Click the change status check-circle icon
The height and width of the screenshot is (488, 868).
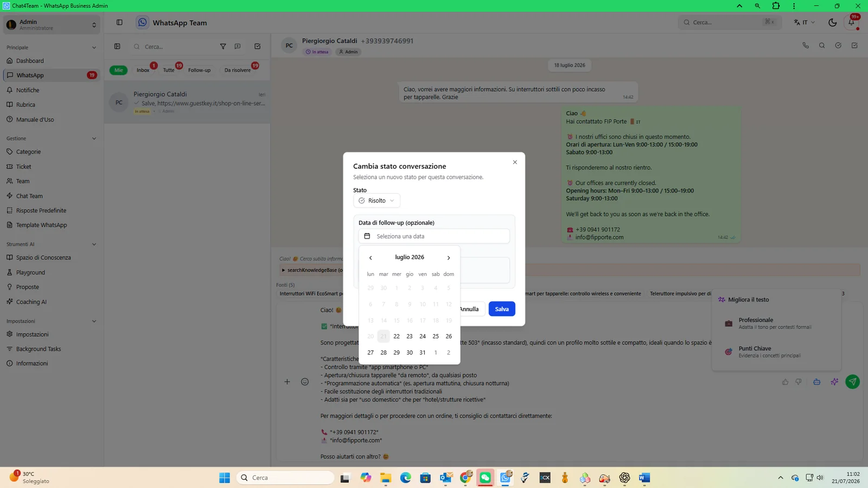pyautogui.click(x=838, y=46)
